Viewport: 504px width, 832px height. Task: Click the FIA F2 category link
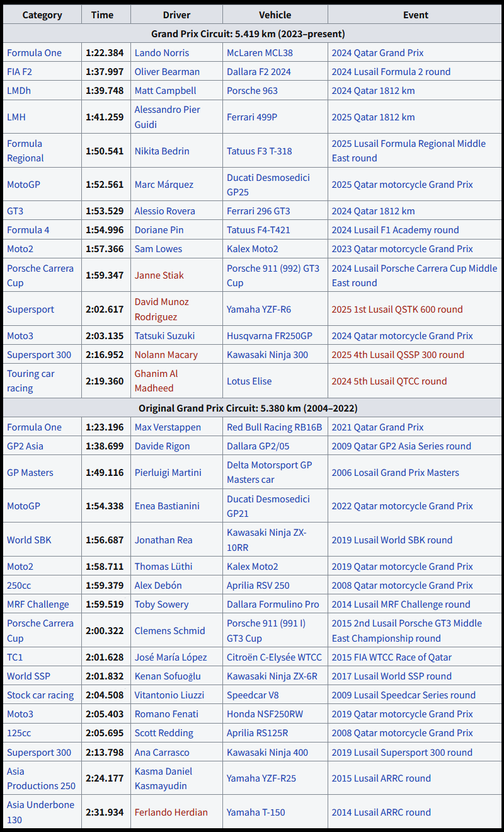tap(20, 72)
